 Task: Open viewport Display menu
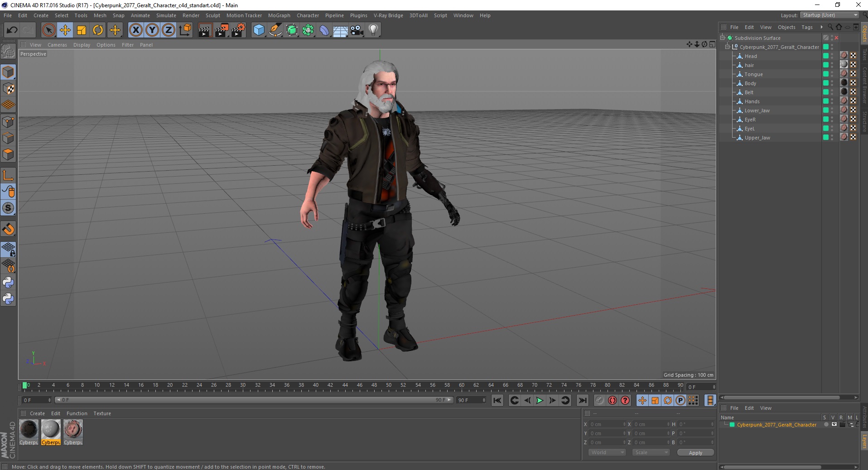click(x=82, y=45)
